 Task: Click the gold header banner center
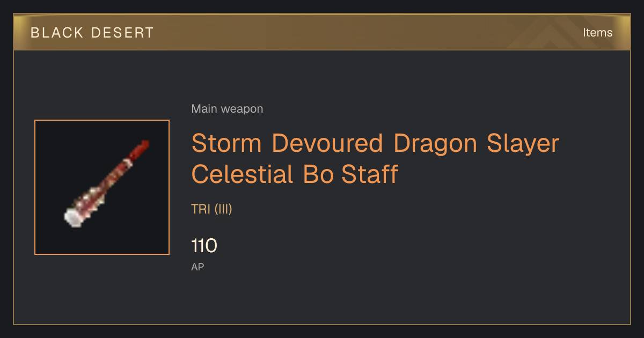click(322, 32)
